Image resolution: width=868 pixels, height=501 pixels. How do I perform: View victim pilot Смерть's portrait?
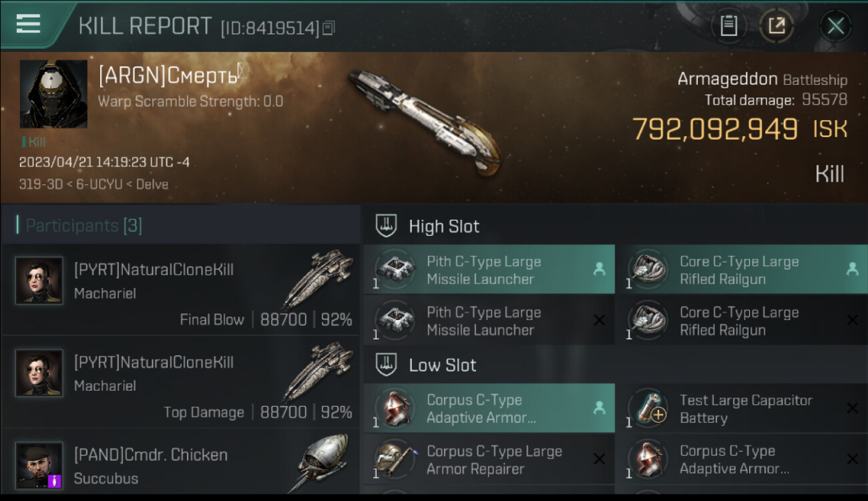coord(53,94)
